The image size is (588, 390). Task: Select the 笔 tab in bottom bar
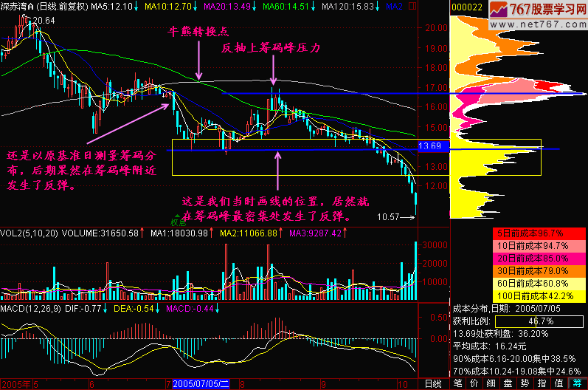(457, 383)
